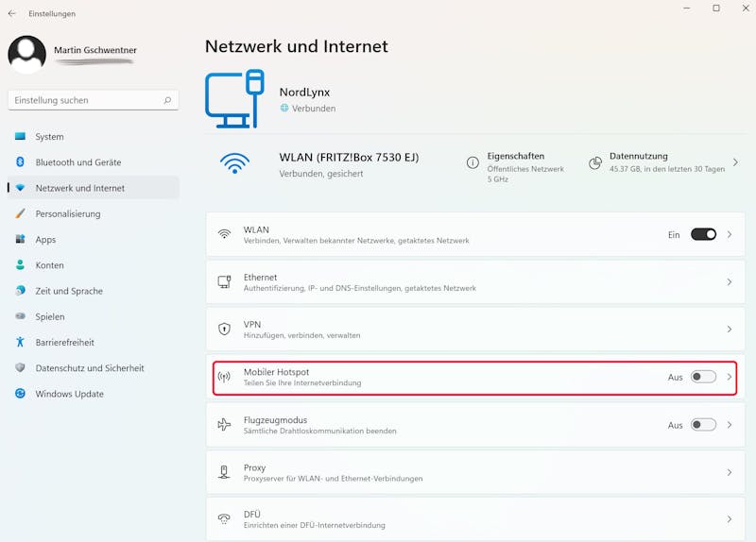Click the Einstellung suchen search field
The height and width of the screenshot is (542, 756).
pyautogui.click(x=85, y=100)
